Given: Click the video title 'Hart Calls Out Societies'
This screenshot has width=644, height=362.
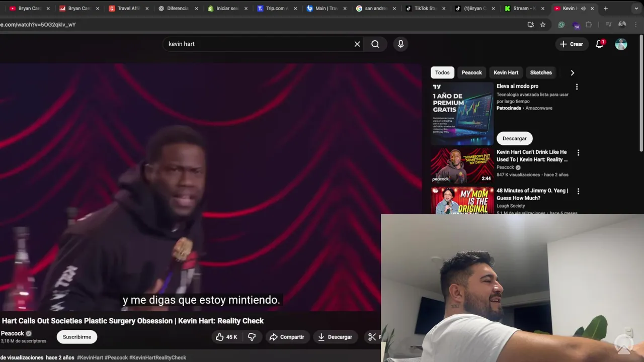Looking at the screenshot, I should point(133,321).
